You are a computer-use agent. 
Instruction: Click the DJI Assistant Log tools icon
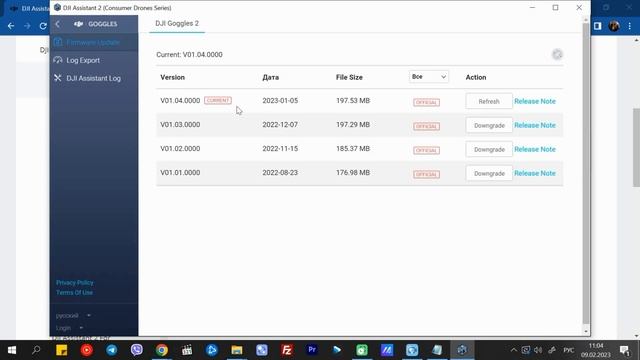coord(58,78)
